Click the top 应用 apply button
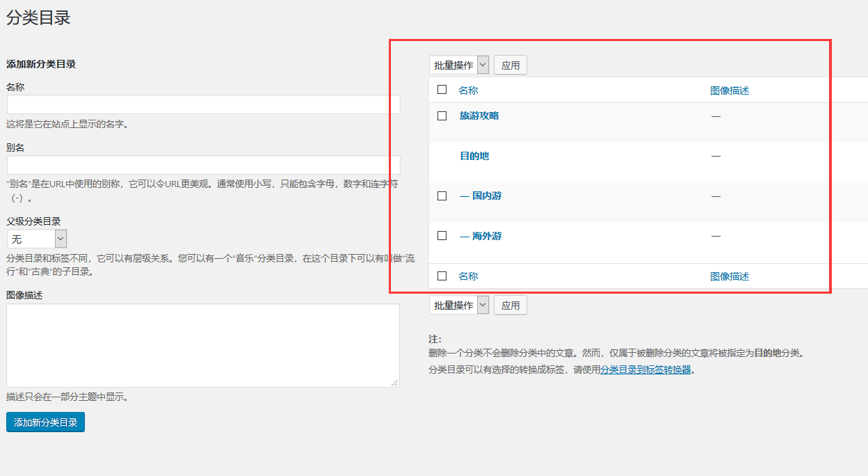The image size is (868, 476). (x=511, y=65)
